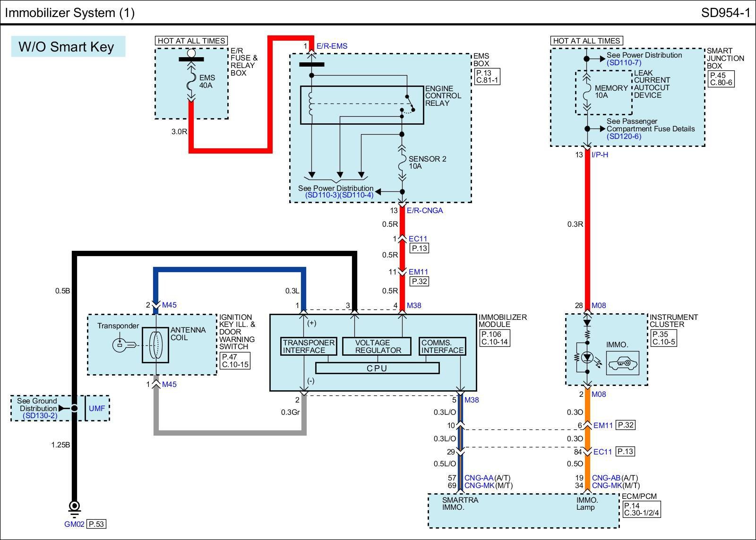Click the ground symbol above GM02

tap(74, 507)
